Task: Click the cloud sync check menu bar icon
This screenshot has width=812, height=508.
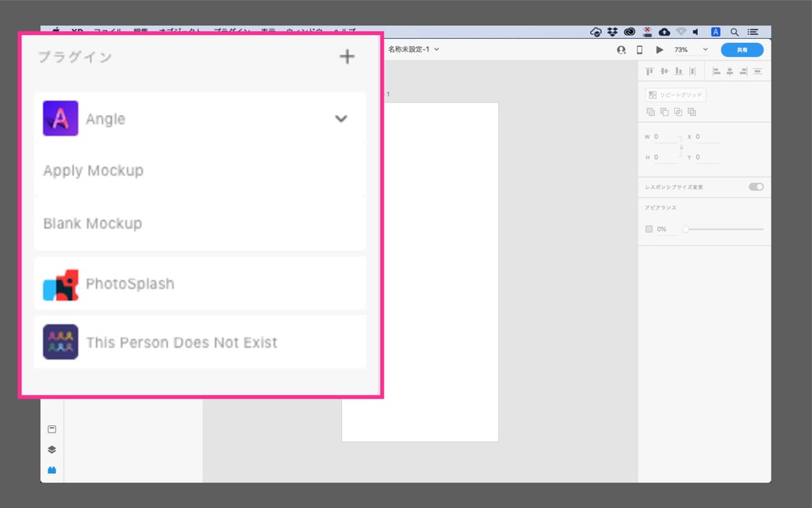Action: click(596, 32)
